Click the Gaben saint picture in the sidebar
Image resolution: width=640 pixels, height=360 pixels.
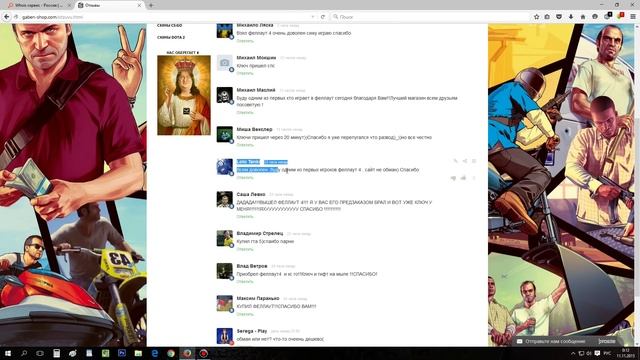(184, 95)
